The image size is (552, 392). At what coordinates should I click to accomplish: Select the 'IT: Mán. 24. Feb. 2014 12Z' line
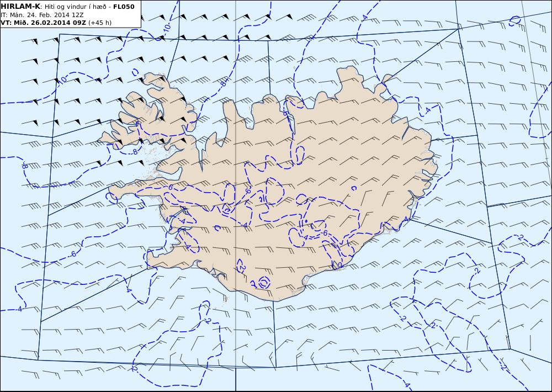tap(43, 15)
